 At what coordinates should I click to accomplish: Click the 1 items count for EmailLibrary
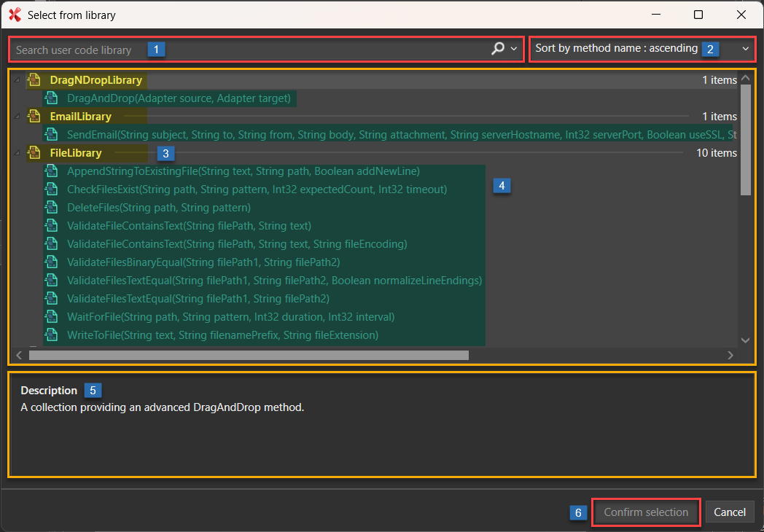coord(720,117)
